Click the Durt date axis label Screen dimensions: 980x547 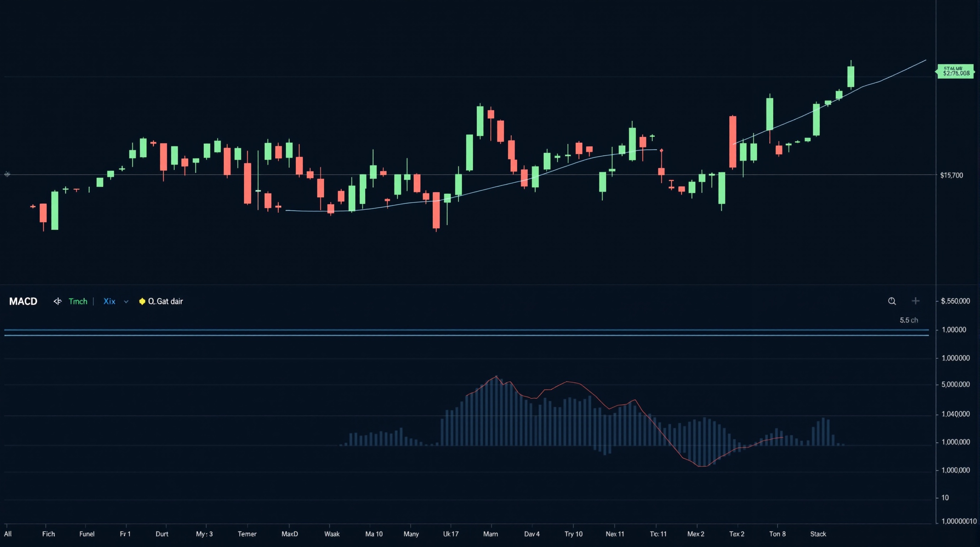point(162,534)
